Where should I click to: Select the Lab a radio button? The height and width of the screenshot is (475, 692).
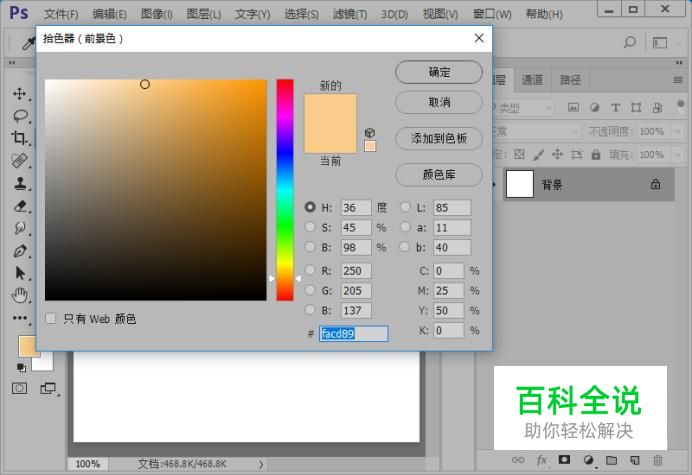[x=405, y=227]
